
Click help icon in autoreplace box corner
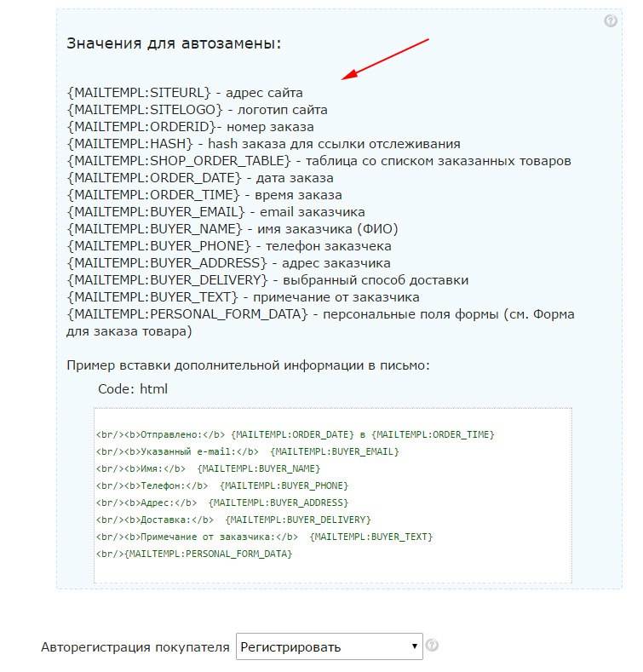tap(611, 20)
